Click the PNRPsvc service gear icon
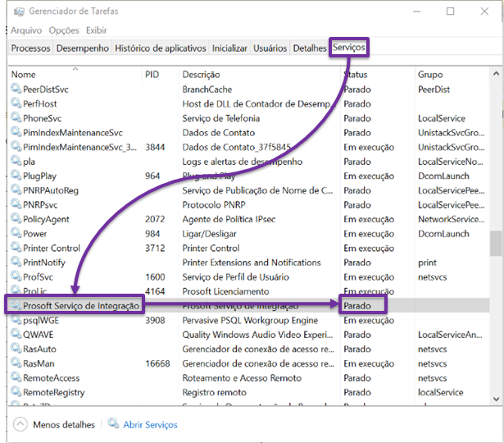The height and width of the screenshot is (443, 504). click(16, 204)
